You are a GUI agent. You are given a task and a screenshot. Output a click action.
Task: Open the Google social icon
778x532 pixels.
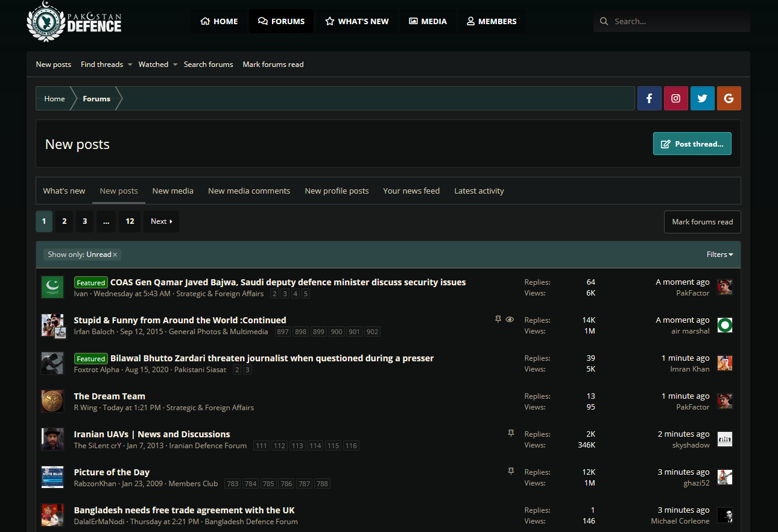729,98
